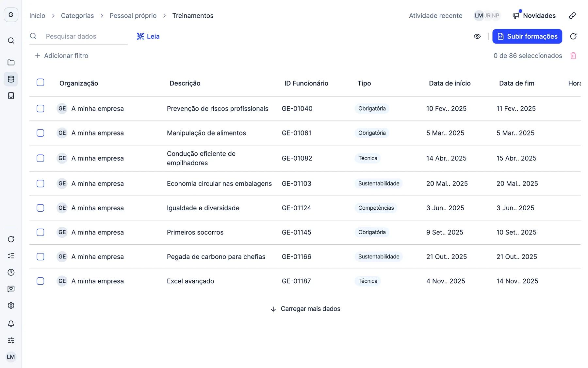Open settings gear icon in sidebar
This screenshot has width=588, height=368.
[x=11, y=306]
